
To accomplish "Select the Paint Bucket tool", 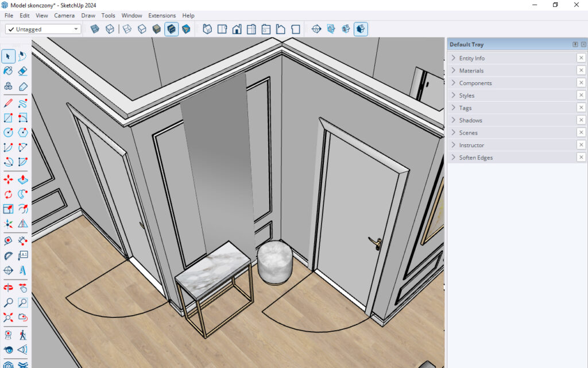I will pyautogui.click(x=8, y=71).
